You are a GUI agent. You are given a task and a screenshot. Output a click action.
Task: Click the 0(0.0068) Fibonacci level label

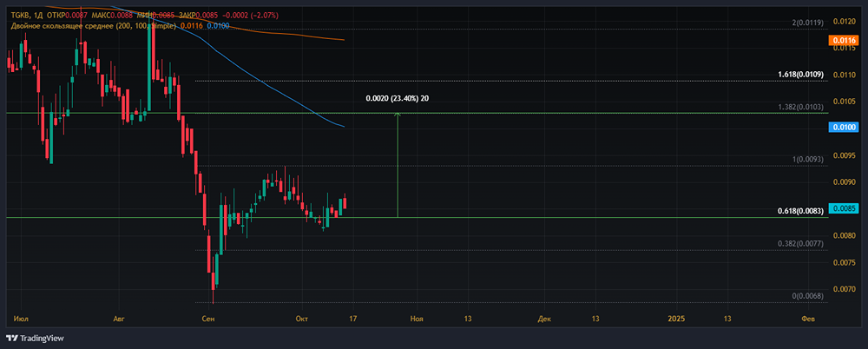[808, 296]
